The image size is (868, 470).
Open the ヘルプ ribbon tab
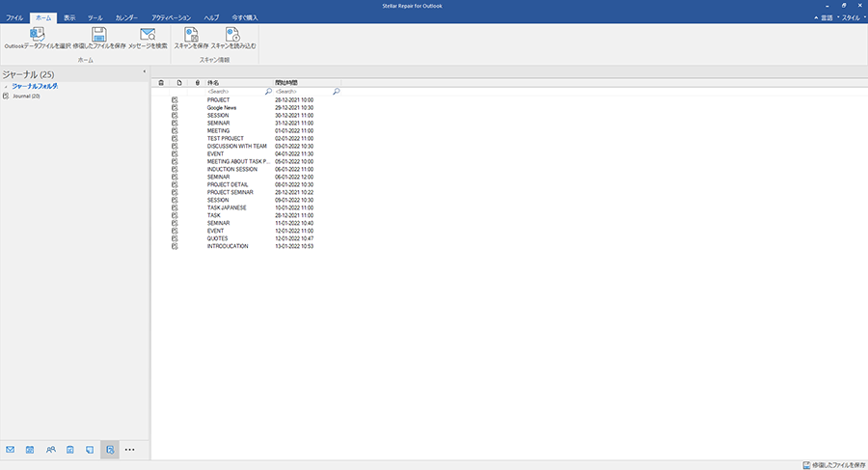point(211,17)
